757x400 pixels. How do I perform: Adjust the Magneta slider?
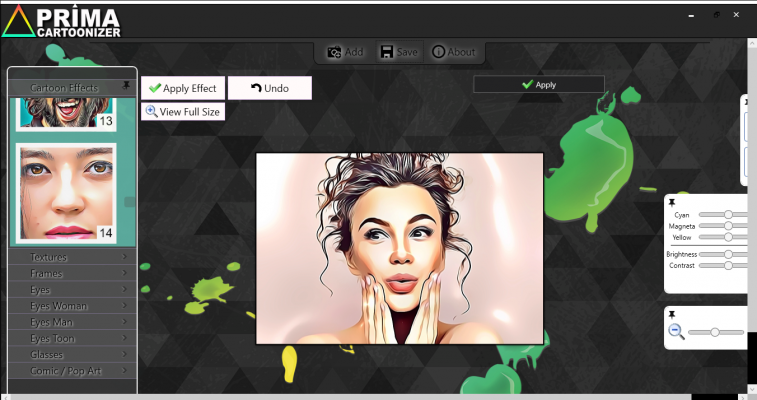click(x=723, y=226)
